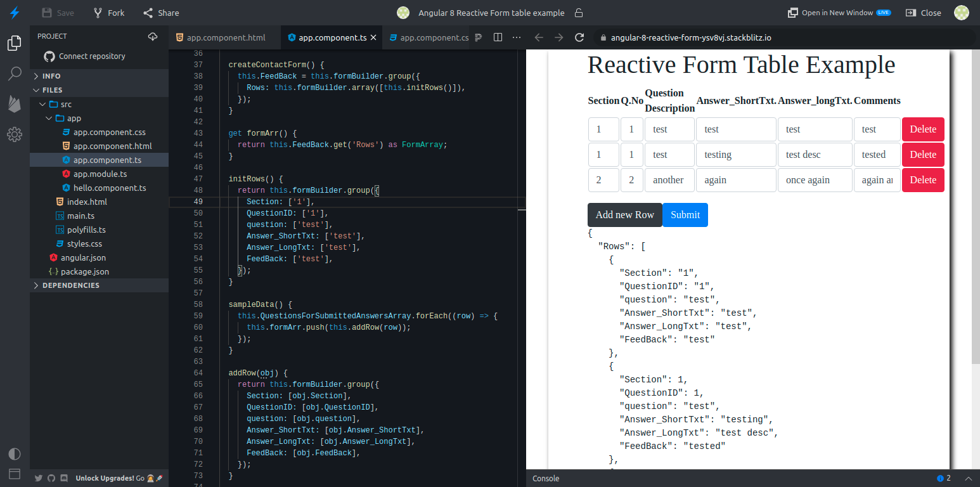Toggle the split editor view
The height and width of the screenshot is (487, 980).
click(x=498, y=37)
